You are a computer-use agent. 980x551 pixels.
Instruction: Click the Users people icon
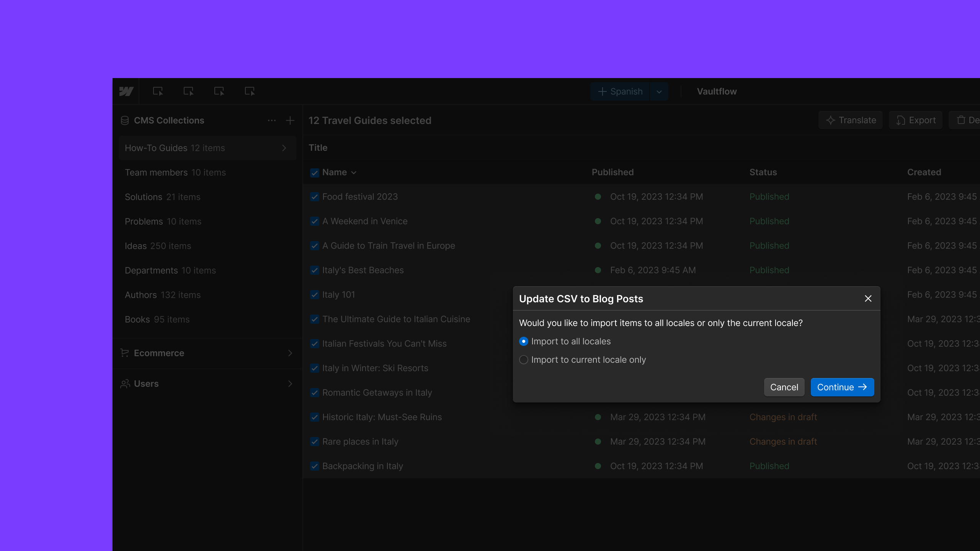125,384
